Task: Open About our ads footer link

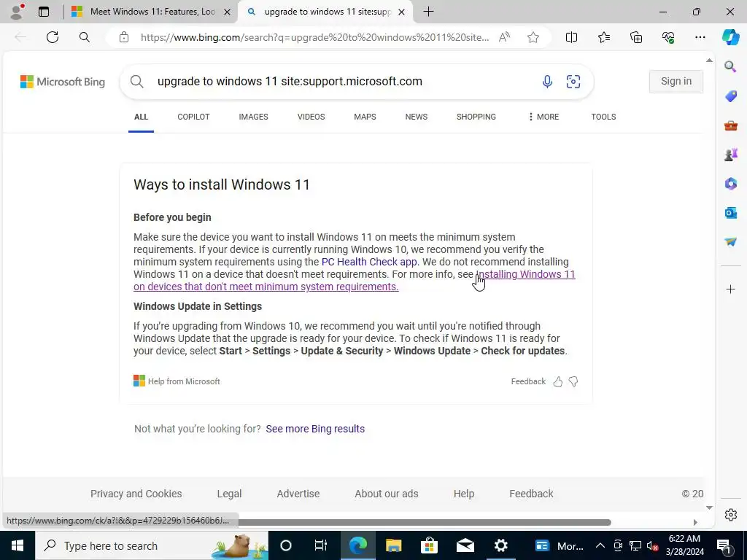Action: 387,494
